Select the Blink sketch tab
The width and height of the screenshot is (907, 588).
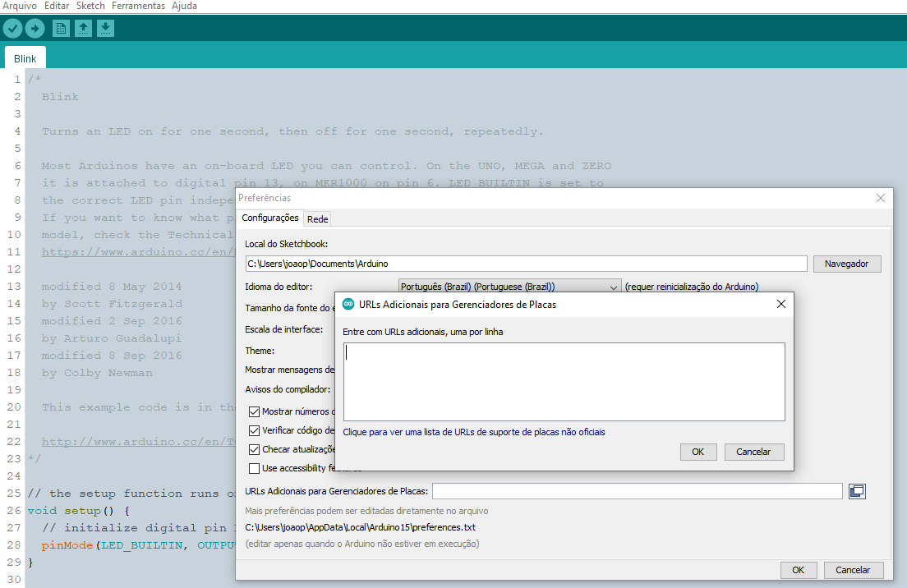[x=25, y=58]
